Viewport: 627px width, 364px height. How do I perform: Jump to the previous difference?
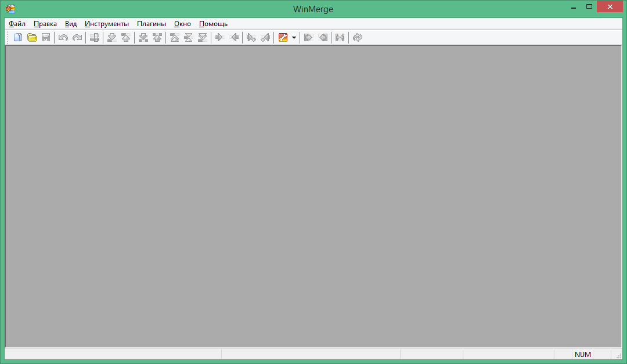pos(125,37)
